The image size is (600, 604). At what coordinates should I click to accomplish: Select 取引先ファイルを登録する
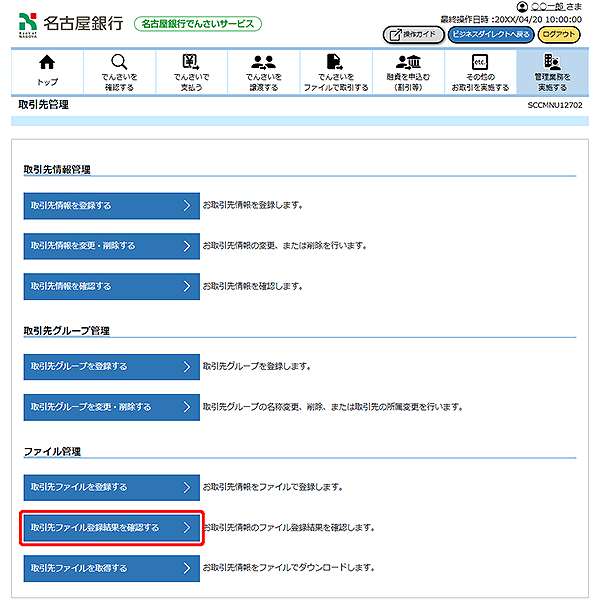[111, 487]
